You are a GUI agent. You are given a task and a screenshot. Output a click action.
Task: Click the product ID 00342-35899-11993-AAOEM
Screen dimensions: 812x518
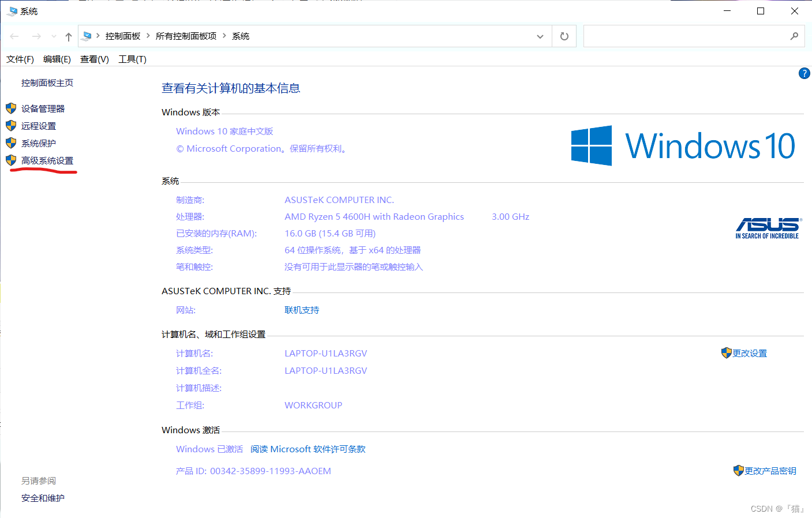click(271, 471)
